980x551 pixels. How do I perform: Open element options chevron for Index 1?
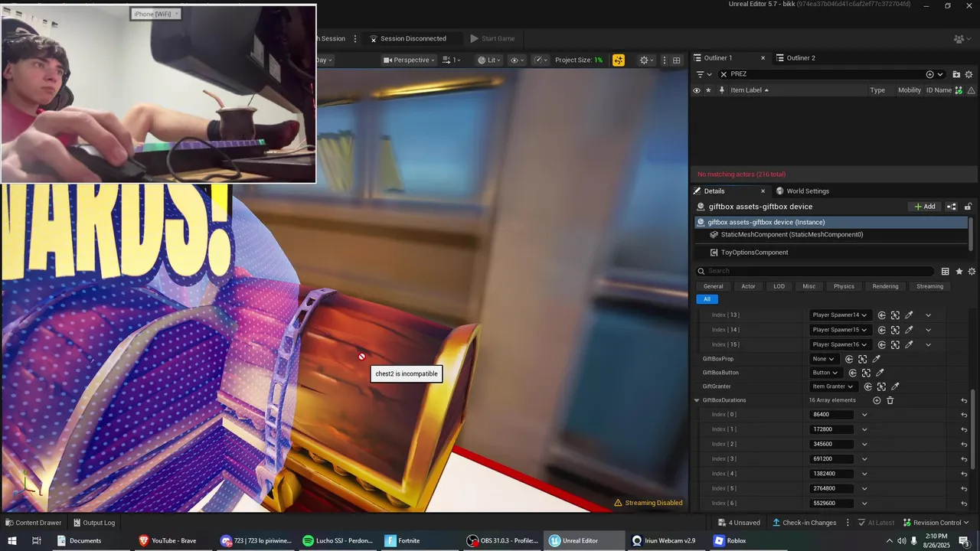(x=864, y=429)
